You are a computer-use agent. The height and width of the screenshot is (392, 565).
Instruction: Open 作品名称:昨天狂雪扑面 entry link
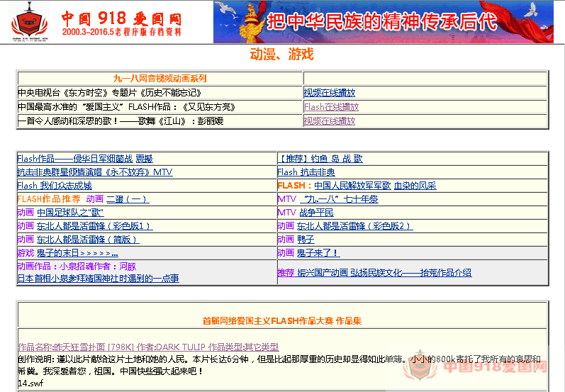pos(148,347)
